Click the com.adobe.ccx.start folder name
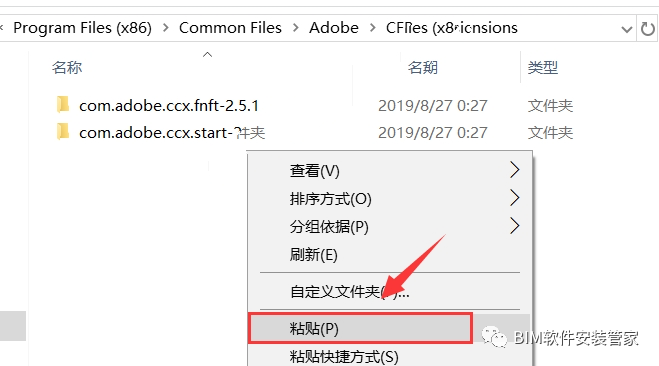 [172, 133]
